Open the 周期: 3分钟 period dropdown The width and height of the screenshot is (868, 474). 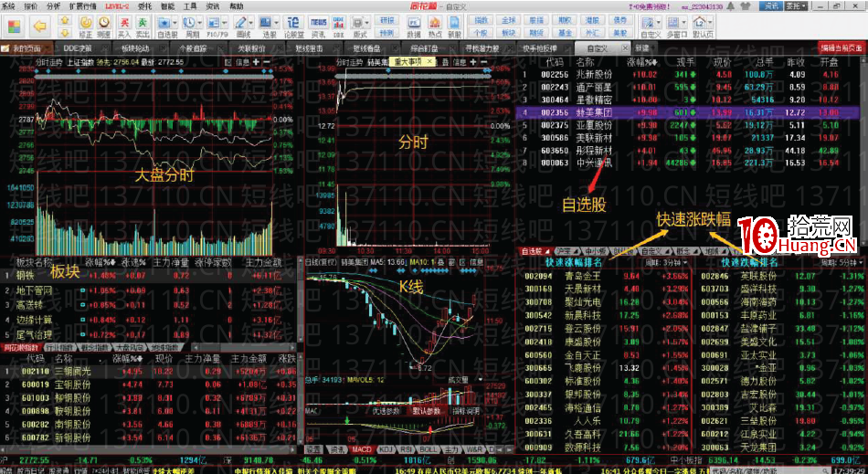(x=665, y=262)
